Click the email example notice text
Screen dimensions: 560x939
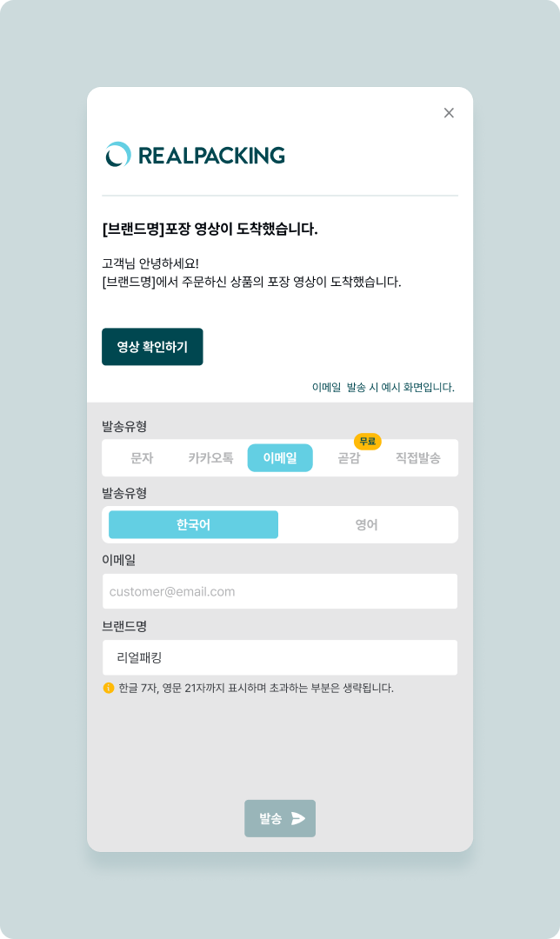click(383, 388)
